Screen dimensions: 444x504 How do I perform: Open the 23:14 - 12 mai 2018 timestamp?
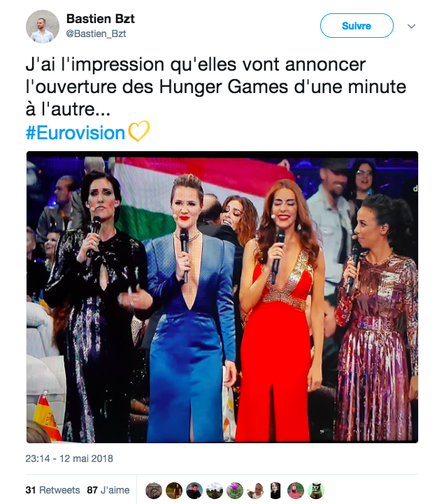[x=69, y=458]
